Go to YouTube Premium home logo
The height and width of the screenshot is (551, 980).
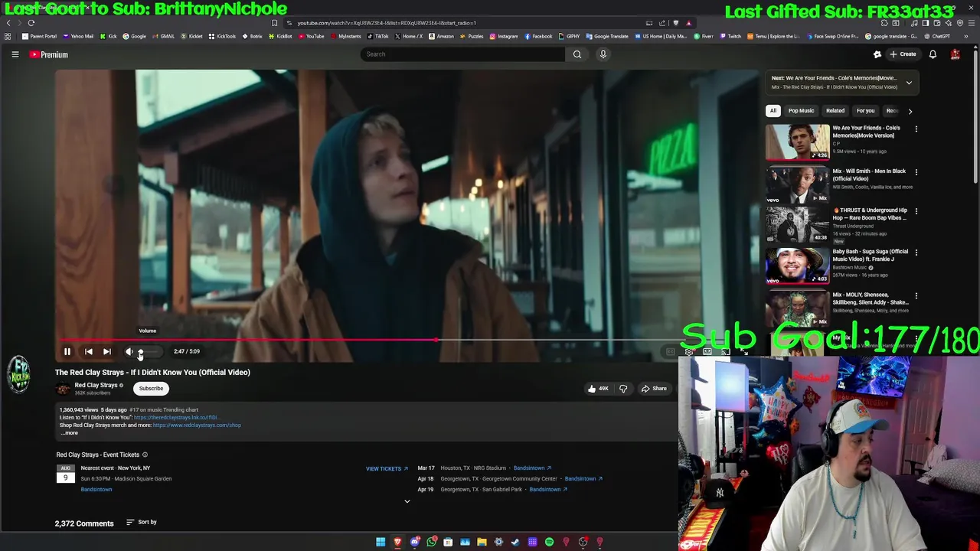point(49,54)
